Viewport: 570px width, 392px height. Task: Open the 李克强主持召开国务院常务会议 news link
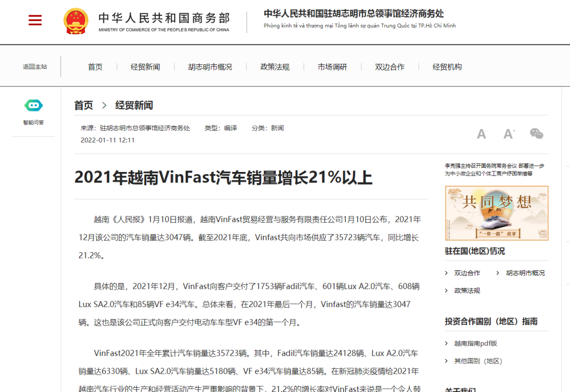[x=496, y=168]
